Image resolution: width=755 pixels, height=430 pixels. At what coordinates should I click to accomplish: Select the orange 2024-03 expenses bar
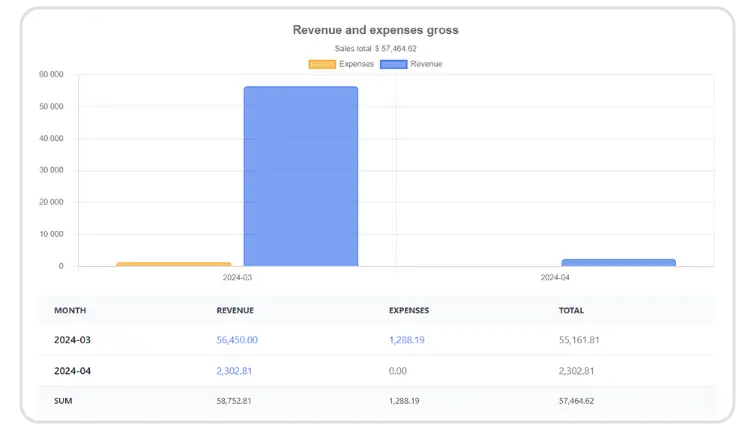(x=173, y=264)
